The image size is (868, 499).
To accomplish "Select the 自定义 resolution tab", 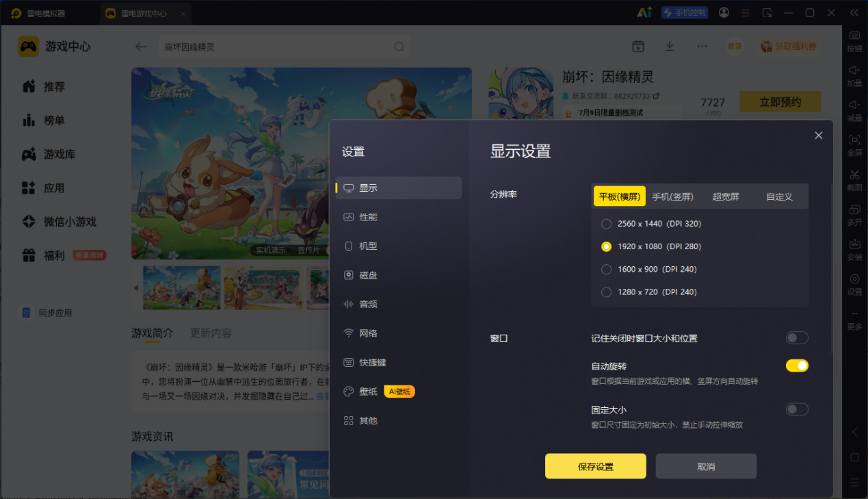I will pos(779,196).
